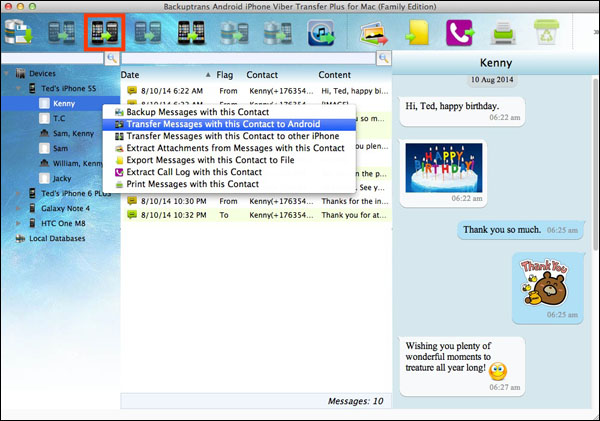Image resolution: width=600 pixels, height=421 pixels.
Task: Click the green printer toolbar icon
Action: coord(503,33)
